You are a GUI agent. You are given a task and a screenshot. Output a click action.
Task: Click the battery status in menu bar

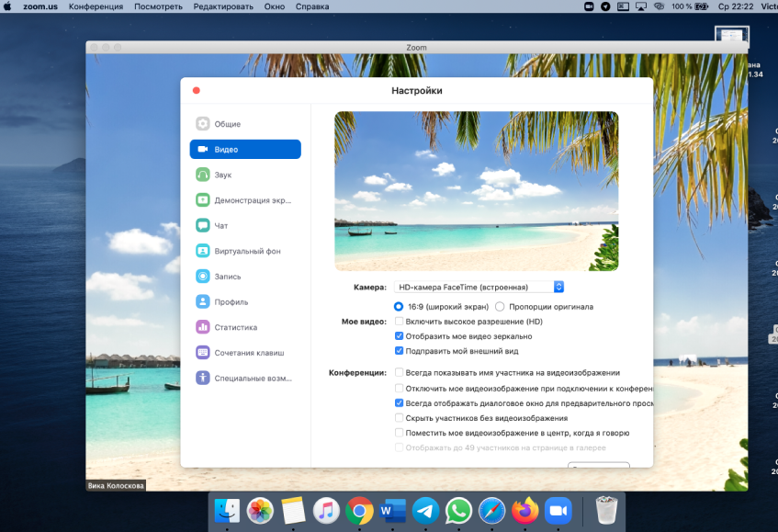coord(690,6)
